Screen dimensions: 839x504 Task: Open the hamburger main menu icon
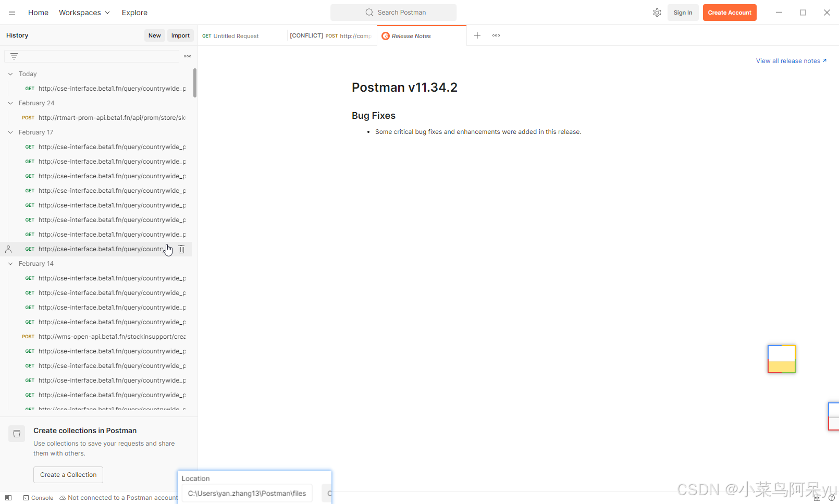(x=12, y=13)
